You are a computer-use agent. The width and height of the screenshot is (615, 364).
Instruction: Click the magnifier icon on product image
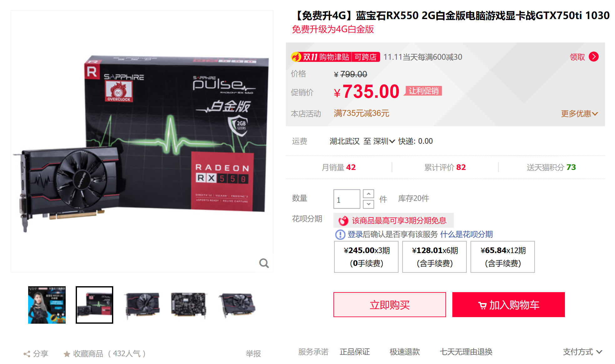(x=264, y=263)
